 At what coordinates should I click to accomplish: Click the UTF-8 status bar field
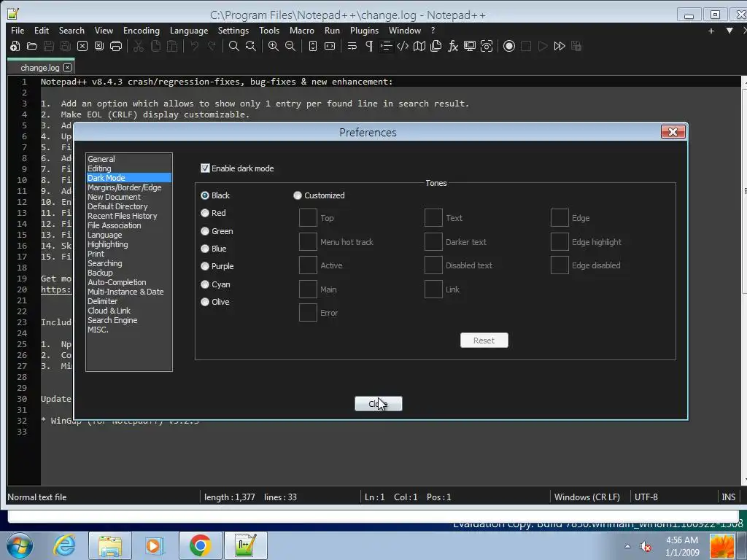coord(646,497)
